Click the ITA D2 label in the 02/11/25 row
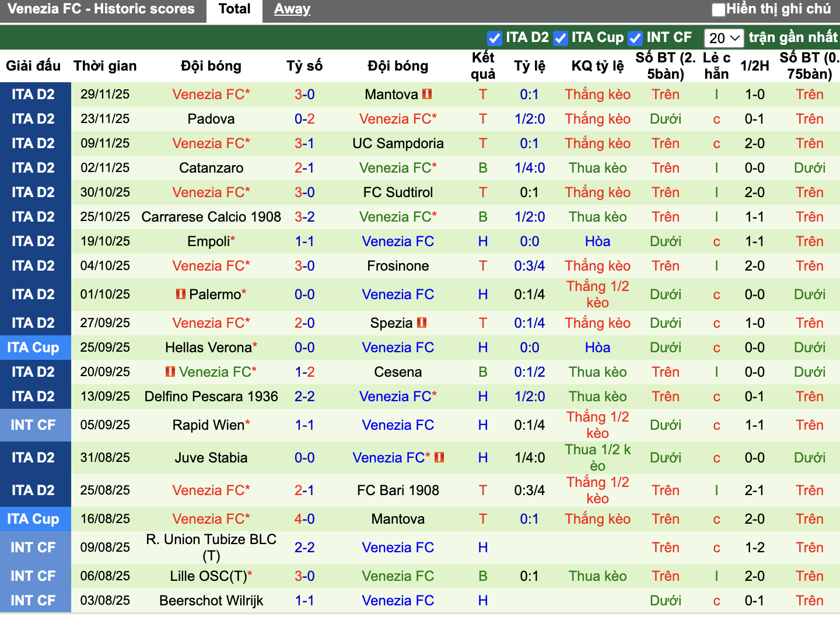The width and height of the screenshot is (840, 617). (33, 168)
